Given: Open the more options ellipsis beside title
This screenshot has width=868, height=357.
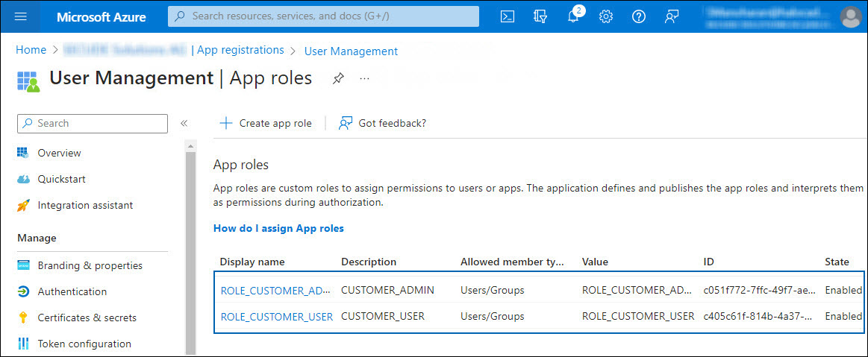Looking at the screenshot, I should click(364, 78).
